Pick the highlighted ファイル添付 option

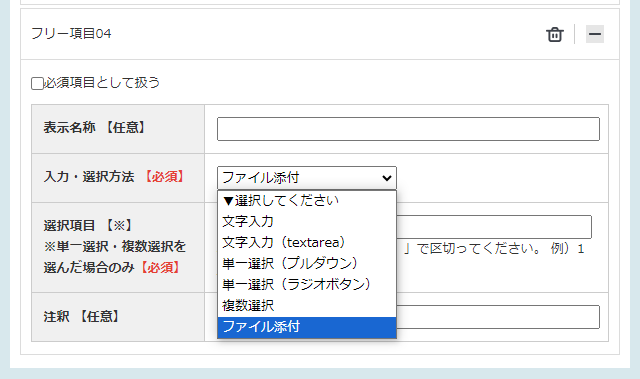point(307,327)
